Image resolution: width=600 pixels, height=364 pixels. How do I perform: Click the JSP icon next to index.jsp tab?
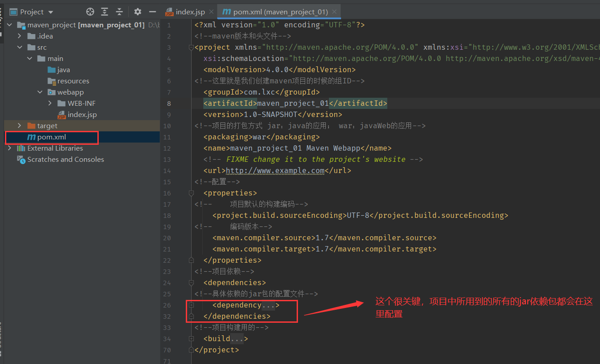click(x=170, y=11)
